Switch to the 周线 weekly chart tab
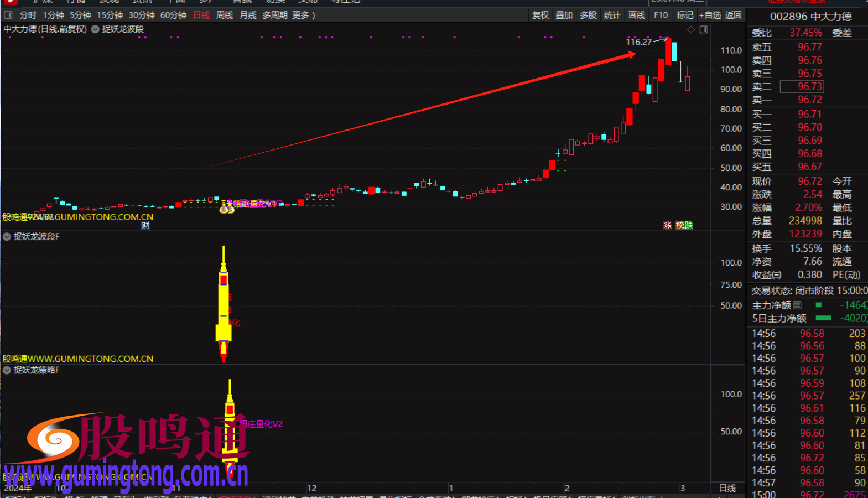This screenshot has width=868, height=498. pyautogui.click(x=224, y=15)
